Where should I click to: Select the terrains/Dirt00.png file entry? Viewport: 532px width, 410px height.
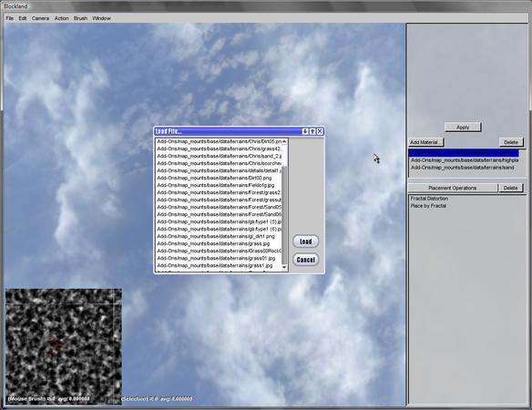[x=220, y=178]
